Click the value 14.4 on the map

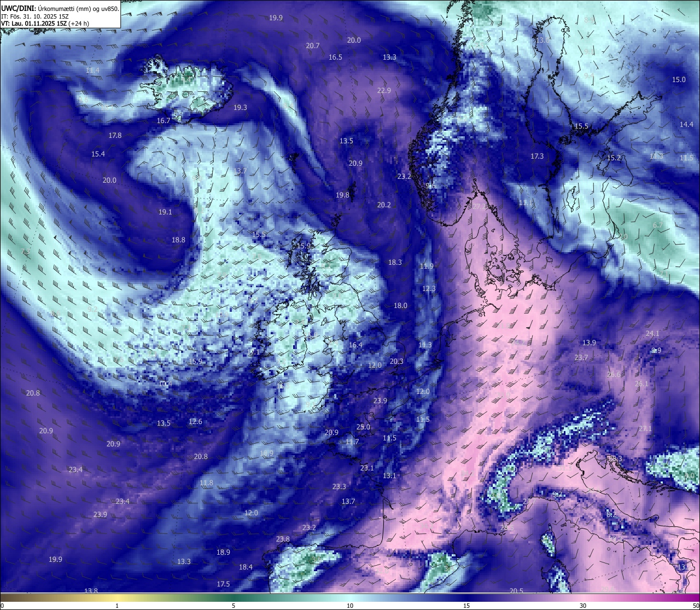(x=686, y=125)
